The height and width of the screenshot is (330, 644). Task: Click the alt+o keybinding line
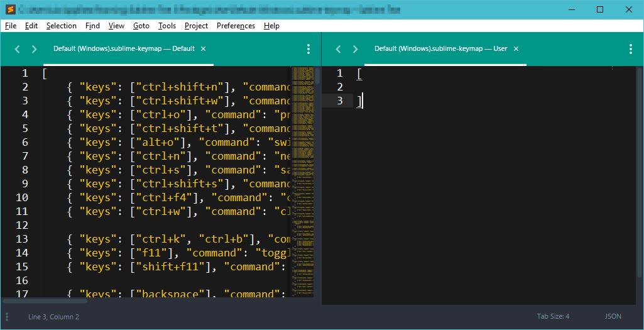179,142
